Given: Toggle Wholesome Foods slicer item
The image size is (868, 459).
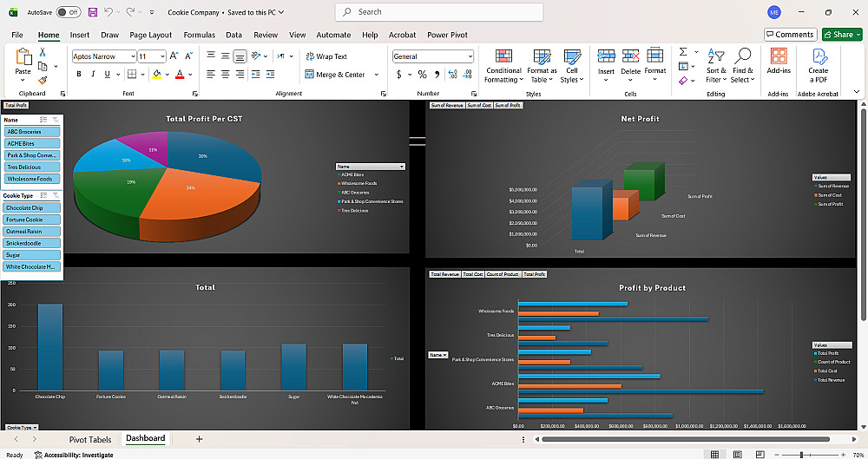Looking at the screenshot, I should pos(32,179).
